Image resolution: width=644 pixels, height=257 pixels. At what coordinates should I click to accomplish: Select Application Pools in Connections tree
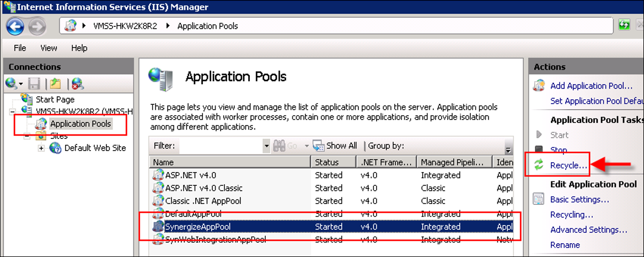pos(80,124)
